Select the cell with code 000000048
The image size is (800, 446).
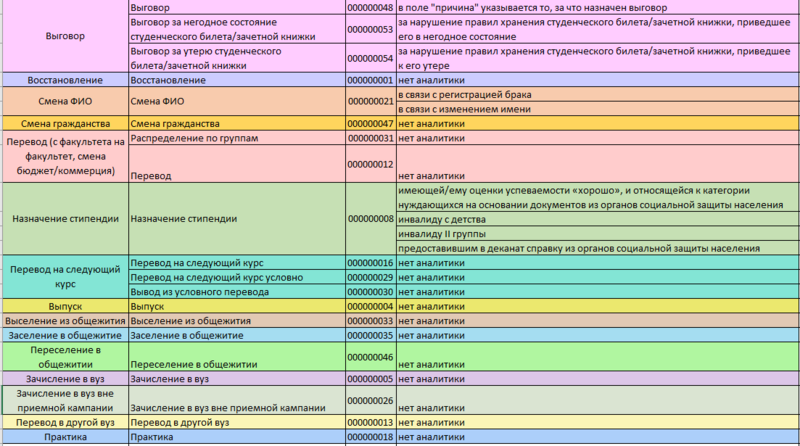(x=368, y=8)
